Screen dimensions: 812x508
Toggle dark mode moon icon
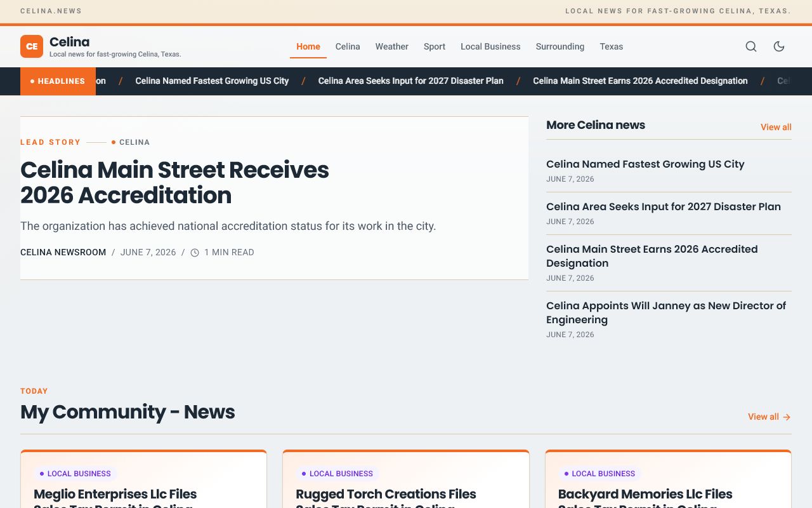click(x=779, y=46)
